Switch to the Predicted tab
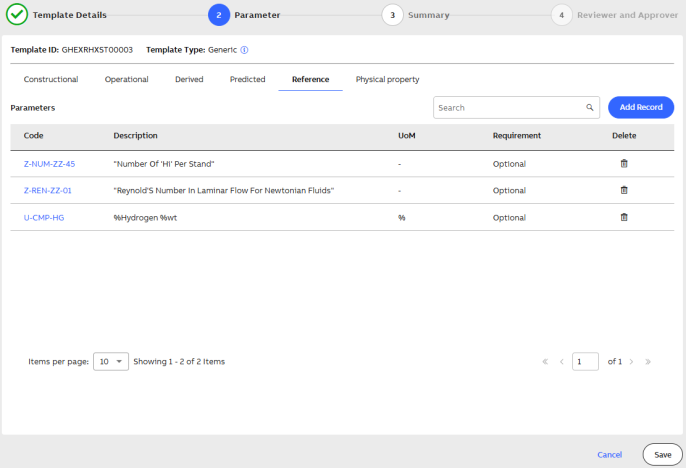The image size is (686, 468). (x=247, y=79)
